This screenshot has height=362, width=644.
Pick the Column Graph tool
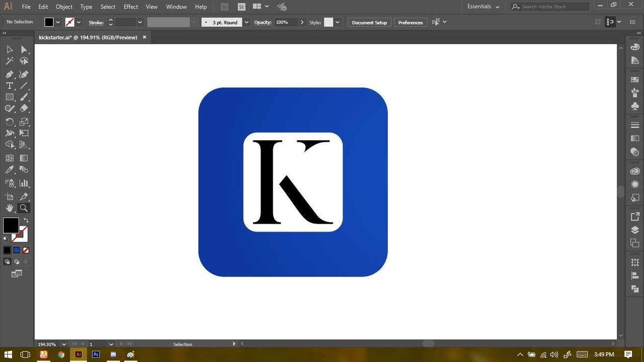[24, 183]
